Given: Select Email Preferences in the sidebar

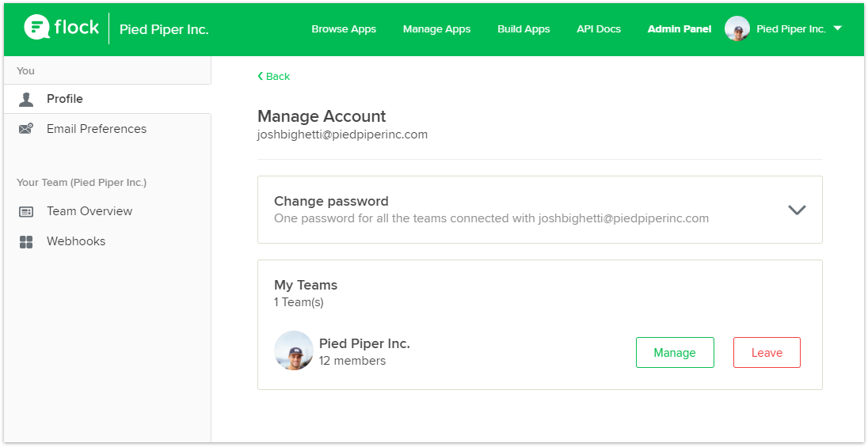Looking at the screenshot, I should pos(108,129).
